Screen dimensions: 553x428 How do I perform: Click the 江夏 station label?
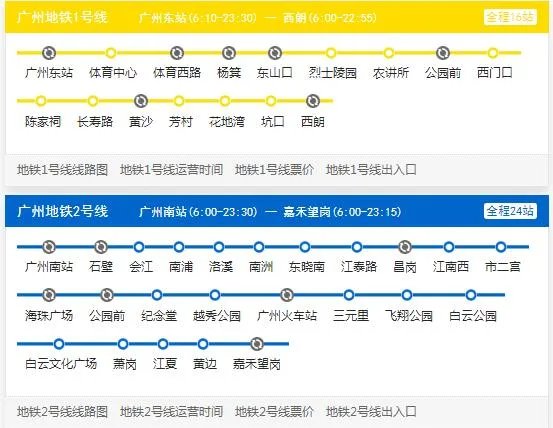coord(165,363)
